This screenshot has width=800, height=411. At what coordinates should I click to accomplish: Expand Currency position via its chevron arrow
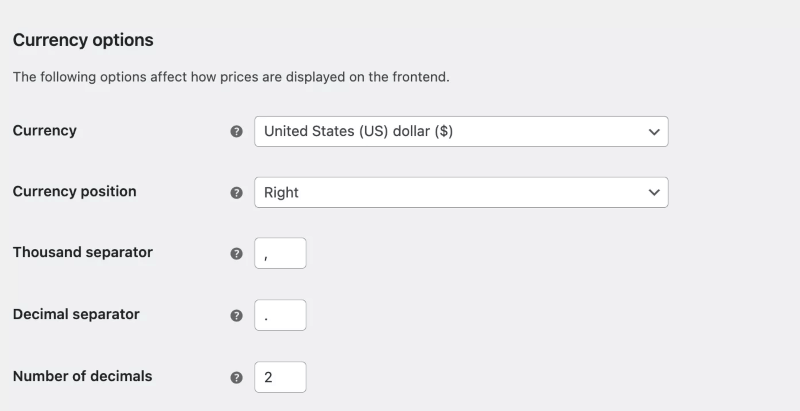tap(654, 192)
